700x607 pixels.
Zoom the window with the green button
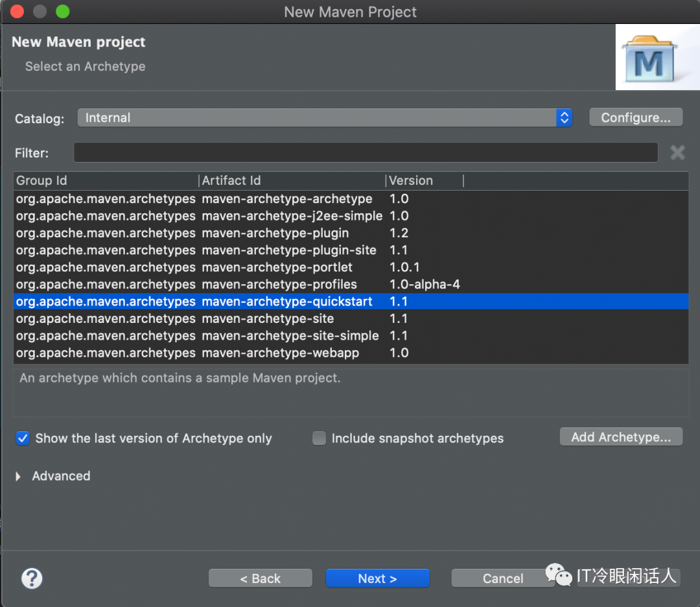[x=62, y=11]
